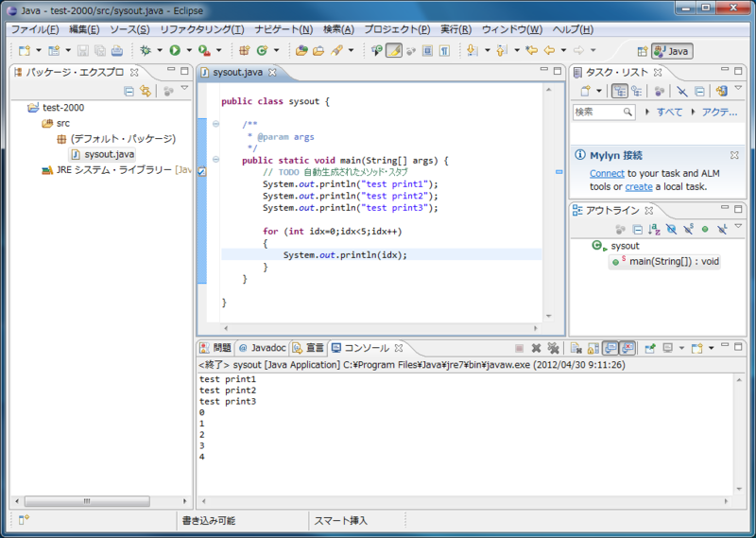The height and width of the screenshot is (538, 756).
Task: Open the Open Console dropdown arrow
Action: pyautogui.click(x=712, y=348)
